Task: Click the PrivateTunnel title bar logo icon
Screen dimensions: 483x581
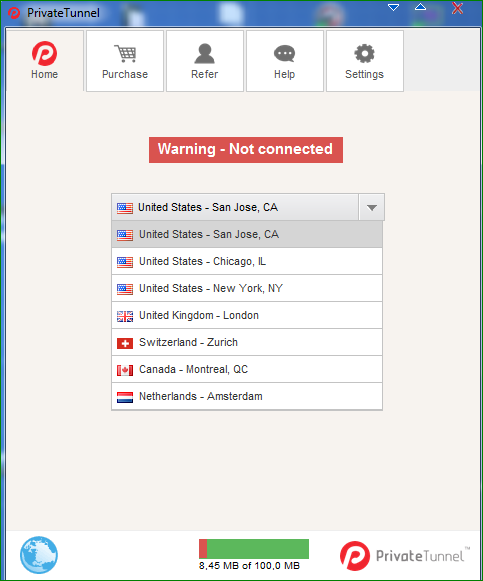Action: 14,13
